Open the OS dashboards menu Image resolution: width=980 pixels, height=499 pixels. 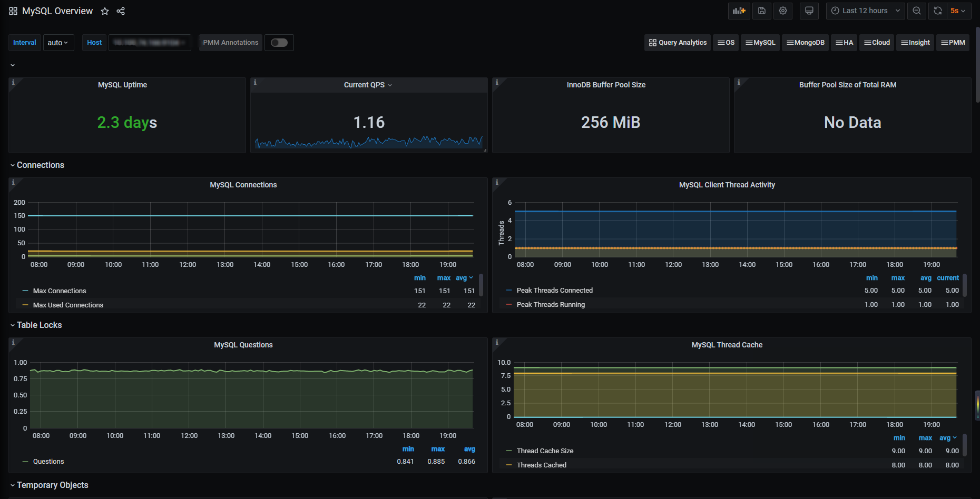[726, 43]
